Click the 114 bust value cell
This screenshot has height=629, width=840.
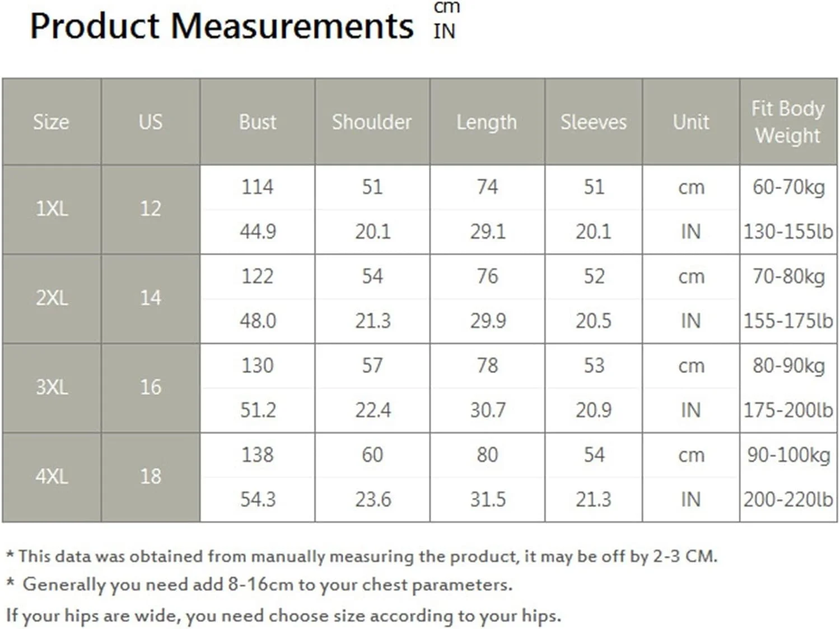click(x=258, y=187)
